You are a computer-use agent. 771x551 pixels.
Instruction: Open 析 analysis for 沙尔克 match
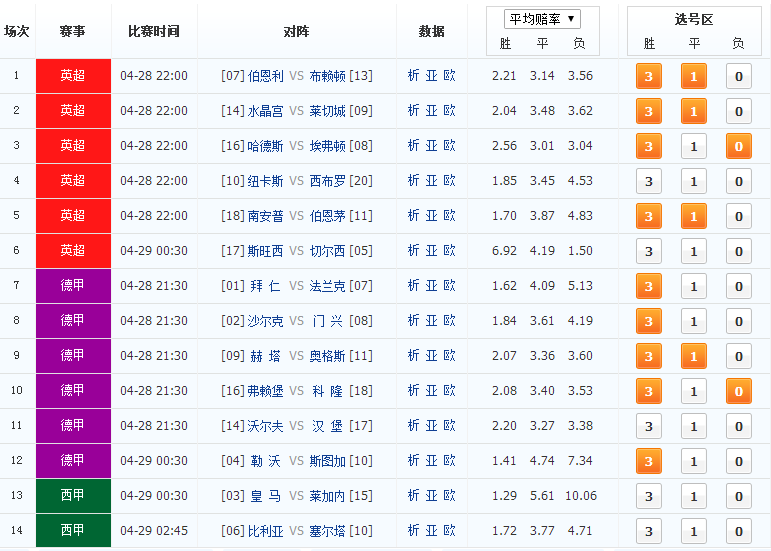coord(413,320)
